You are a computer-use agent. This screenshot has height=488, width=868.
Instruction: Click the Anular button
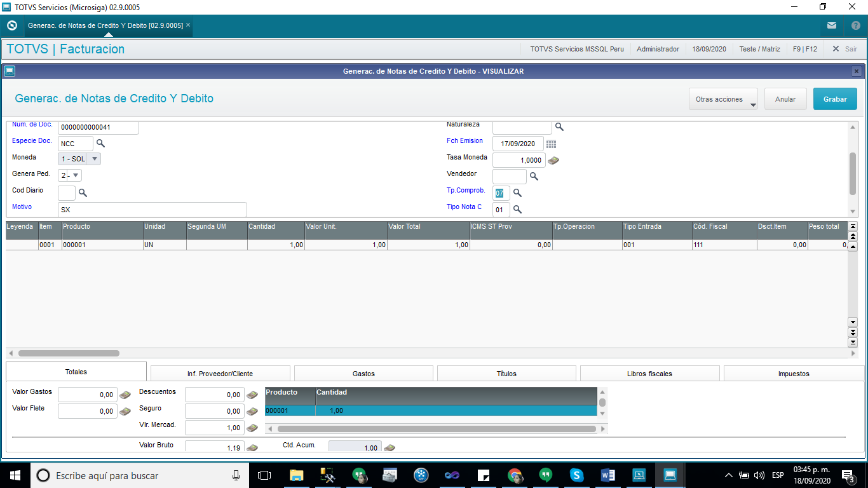pos(785,99)
